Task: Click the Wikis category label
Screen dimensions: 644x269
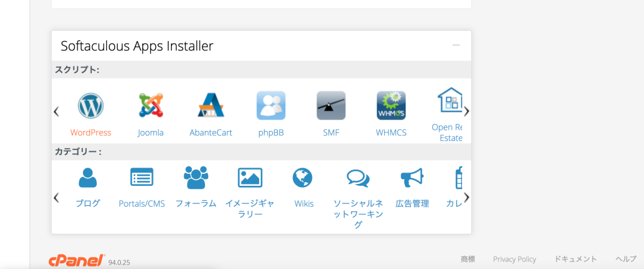Action: 304,203
